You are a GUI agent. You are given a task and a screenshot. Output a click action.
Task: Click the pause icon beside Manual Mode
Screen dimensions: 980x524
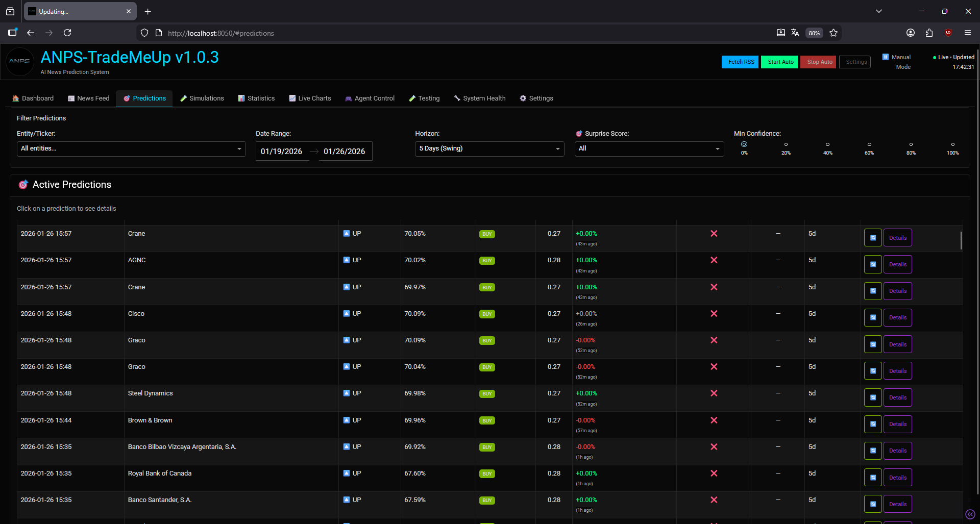(886, 57)
